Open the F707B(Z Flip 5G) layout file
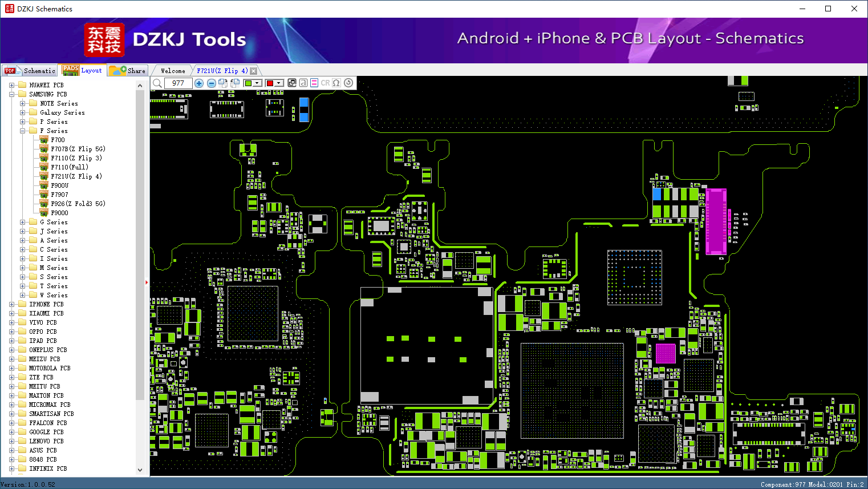The image size is (868, 489). (x=78, y=149)
